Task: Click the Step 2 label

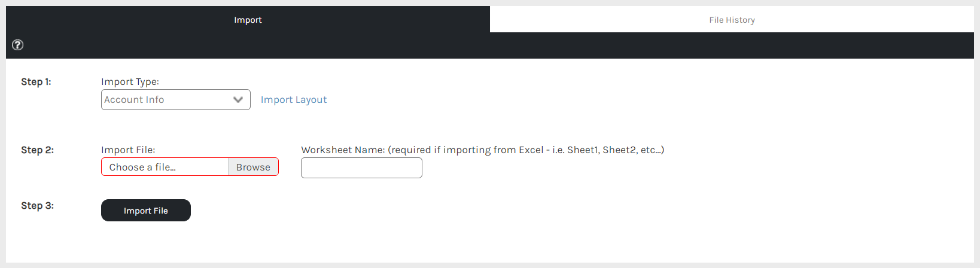Action: [37, 150]
